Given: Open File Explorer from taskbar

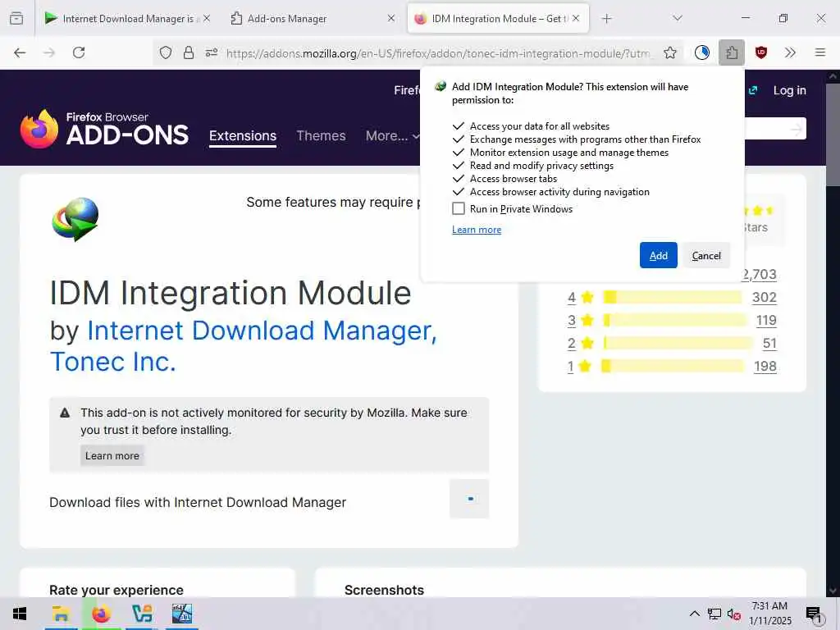Looking at the screenshot, I should (61, 614).
